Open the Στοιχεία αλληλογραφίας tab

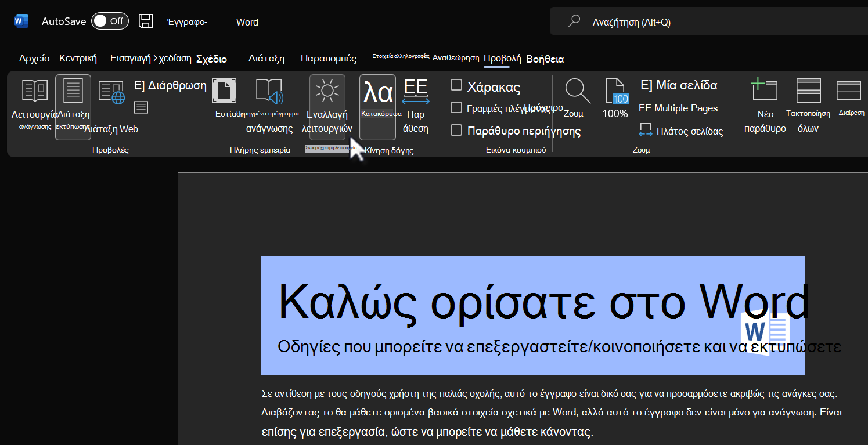tap(401, 56)
